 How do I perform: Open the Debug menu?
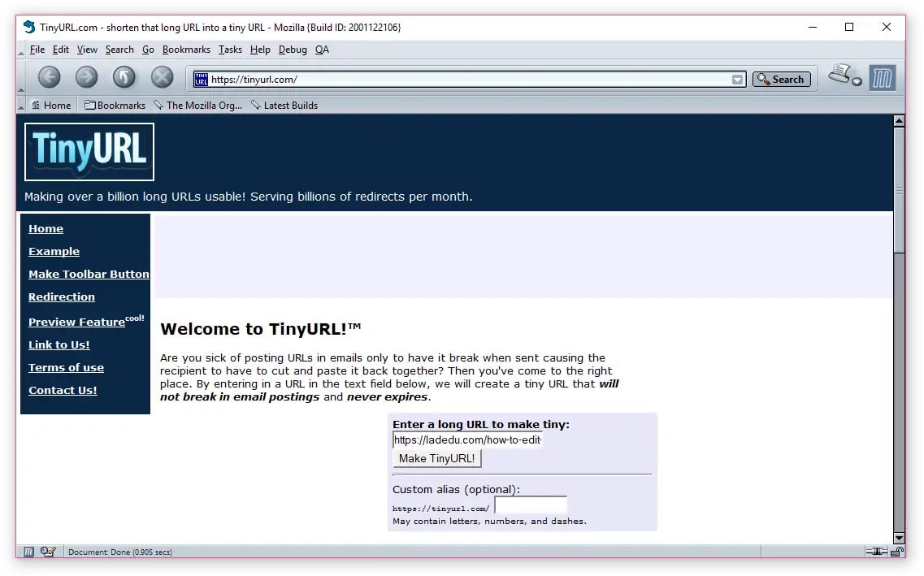[x=293, y=50]
